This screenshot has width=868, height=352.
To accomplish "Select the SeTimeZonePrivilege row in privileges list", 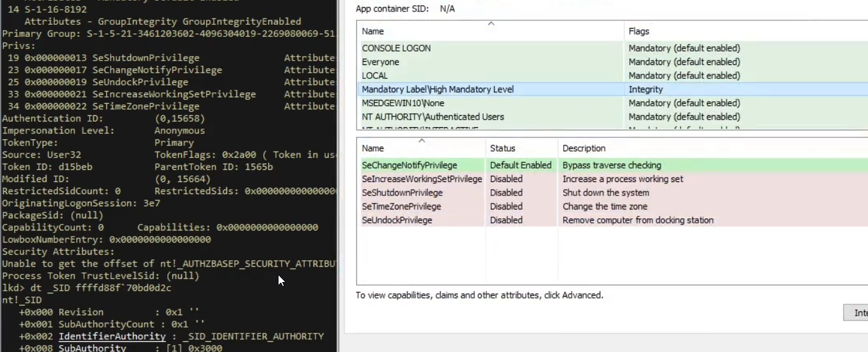I will pyautogui.click(x=612, y=206).
